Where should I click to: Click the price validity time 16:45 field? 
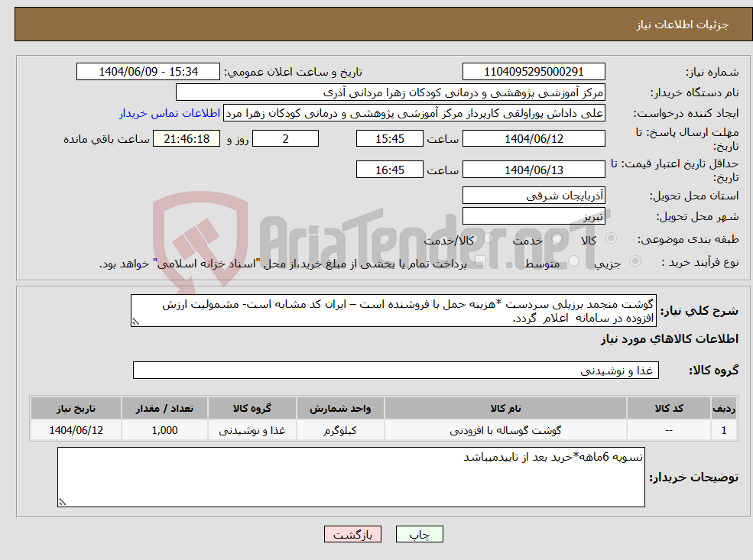coord(389,170)
